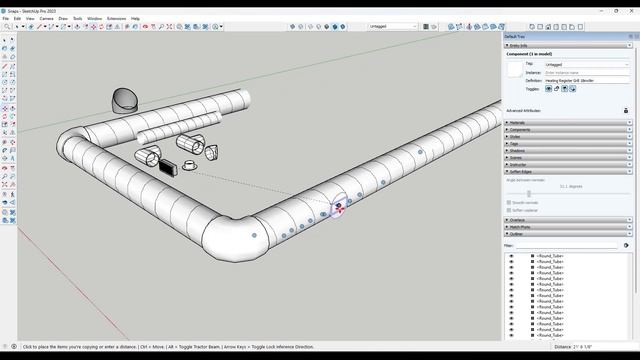Click Zoom Extents in top toolbar
Image resolution: width=640 pixels, height=360 pixels.
[x=169, y=27]
